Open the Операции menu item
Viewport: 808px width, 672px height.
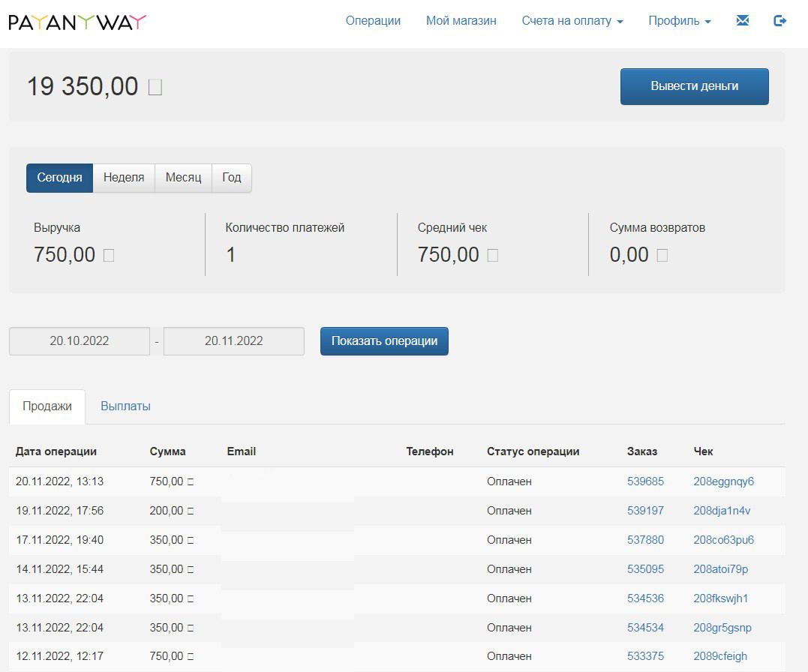[x=373, y=21]
